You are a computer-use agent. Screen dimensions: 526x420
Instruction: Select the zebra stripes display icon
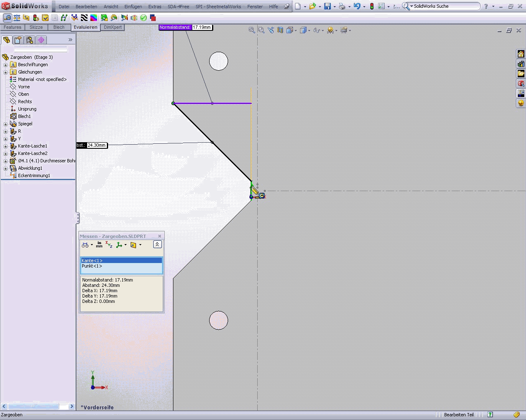84,18
